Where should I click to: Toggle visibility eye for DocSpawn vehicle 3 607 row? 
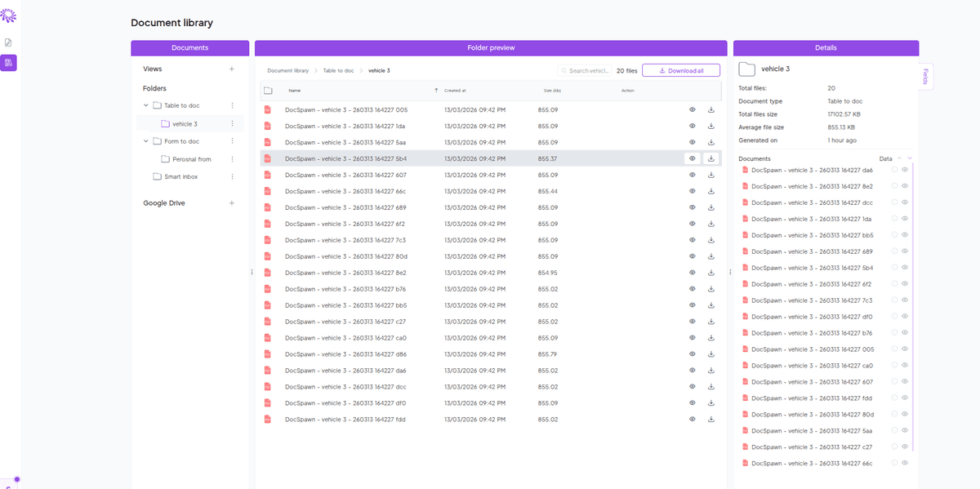(692, 175)
